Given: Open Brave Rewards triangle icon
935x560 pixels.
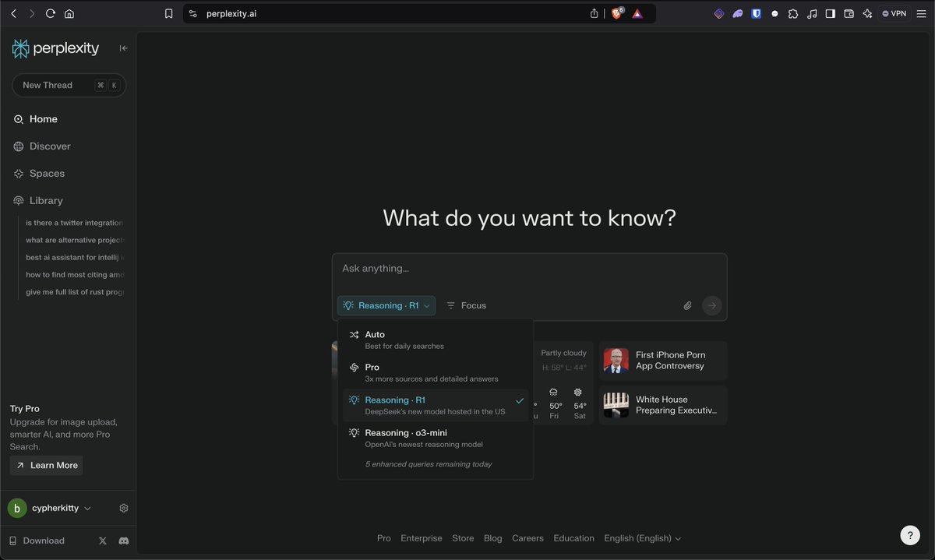Looking at the screenshot, I should [637, 13].
